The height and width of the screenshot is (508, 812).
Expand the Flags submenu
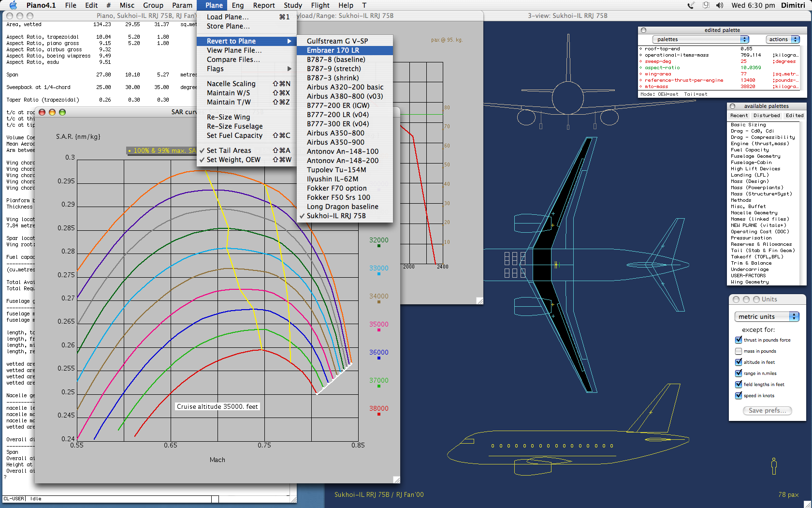pos(246,69)
